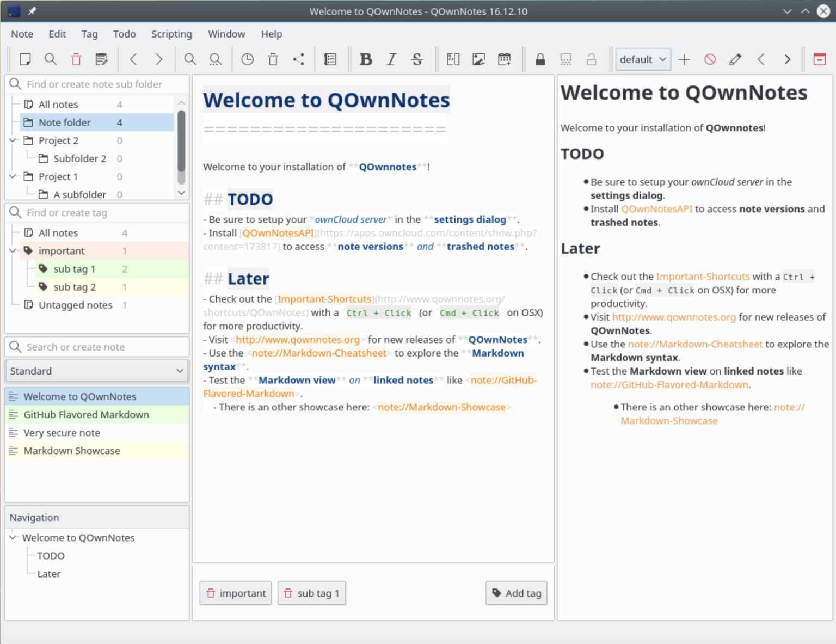
Task: Apply strikethrough formatting
Action: pos(417,59)
